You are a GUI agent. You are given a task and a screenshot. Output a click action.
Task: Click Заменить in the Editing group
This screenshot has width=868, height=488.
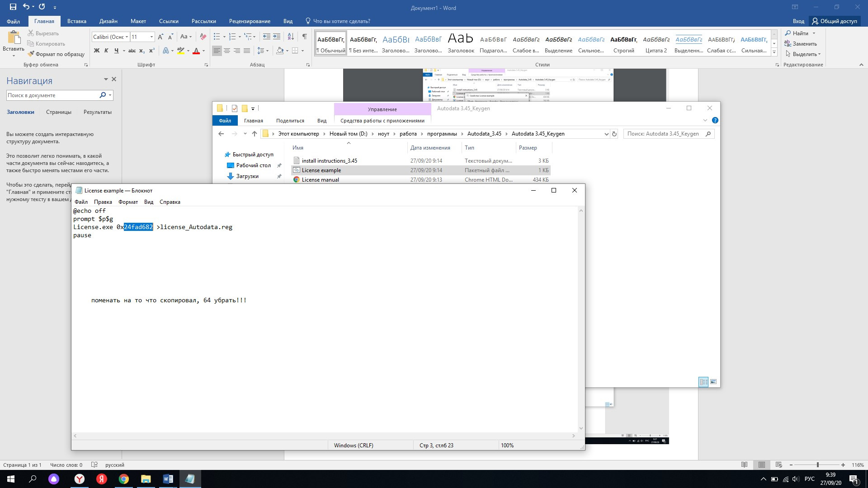pos(804,44)
